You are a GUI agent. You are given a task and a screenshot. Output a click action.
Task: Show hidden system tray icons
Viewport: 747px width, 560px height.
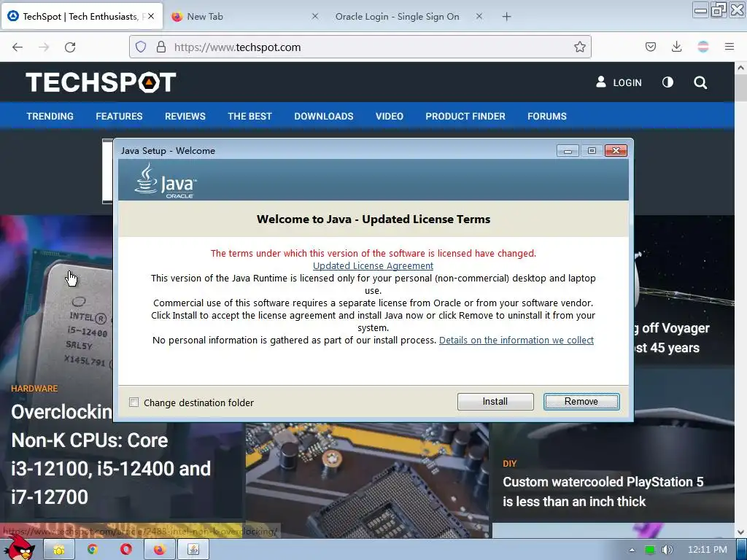(632, 550)
